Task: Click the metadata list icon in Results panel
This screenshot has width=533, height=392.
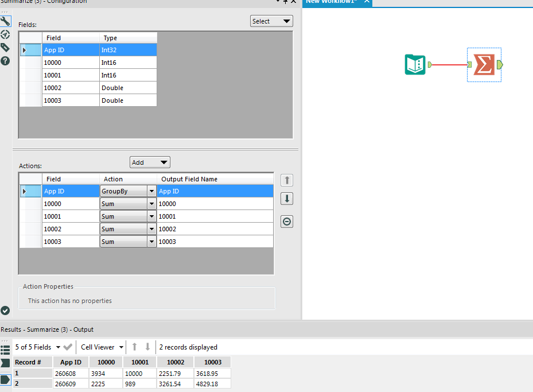Action: [x=5, y=350]
